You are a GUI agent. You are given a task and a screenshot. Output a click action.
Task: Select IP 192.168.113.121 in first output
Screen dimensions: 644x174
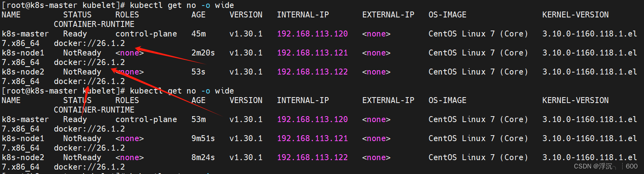coord(312,53)
